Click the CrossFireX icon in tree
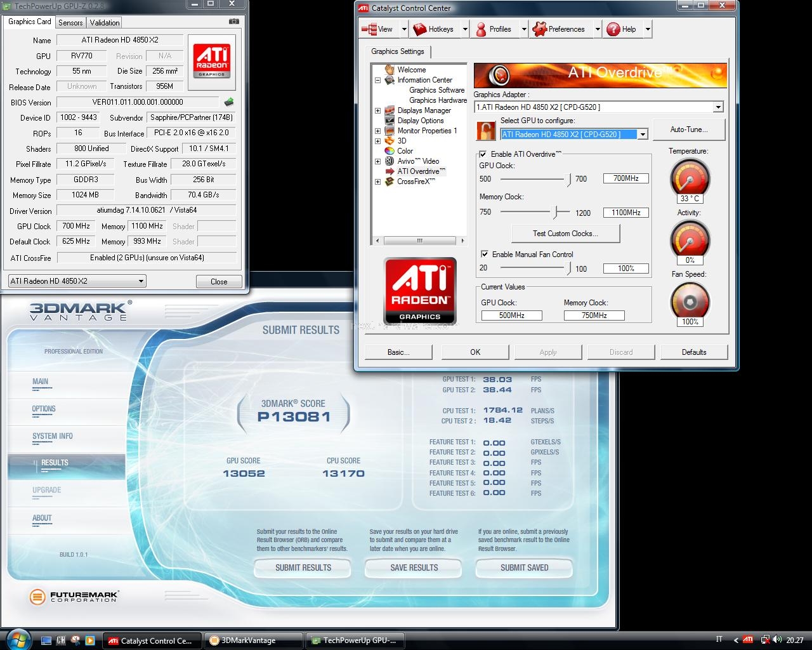Screen dimensions: 812x650 tap(390, 182)
